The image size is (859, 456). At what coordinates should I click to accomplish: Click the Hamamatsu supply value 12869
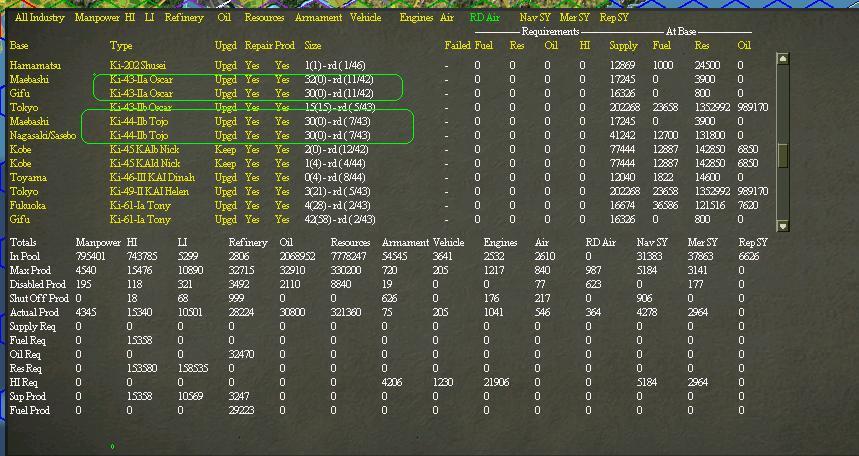[x=623, y=65]
